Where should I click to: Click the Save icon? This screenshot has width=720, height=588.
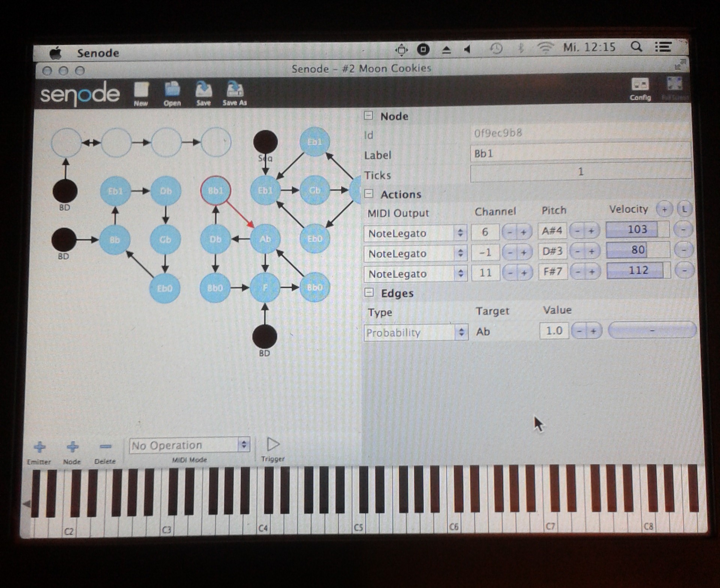click(x=203, y=90)
